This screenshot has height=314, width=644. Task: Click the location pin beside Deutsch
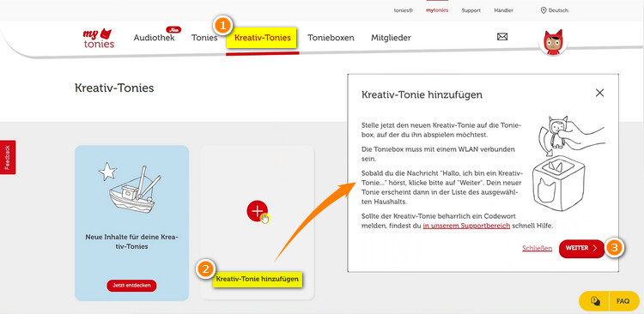(x=544, y=10)
